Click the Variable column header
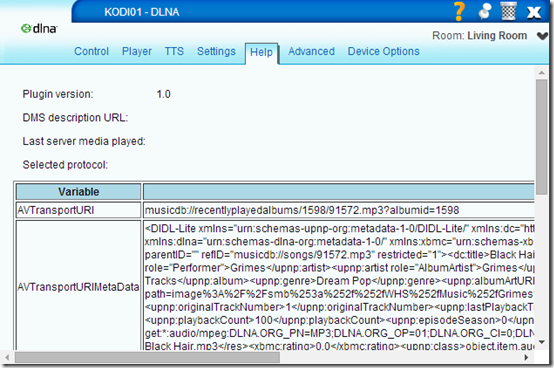Viewport: 554px width, 368px height. tap(78, 192)
